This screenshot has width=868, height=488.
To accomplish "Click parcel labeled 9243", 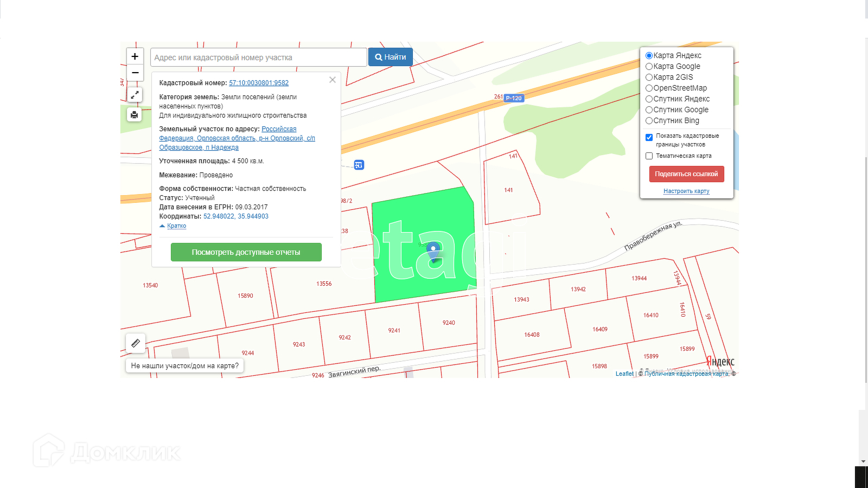I will [x=299, y=344].
